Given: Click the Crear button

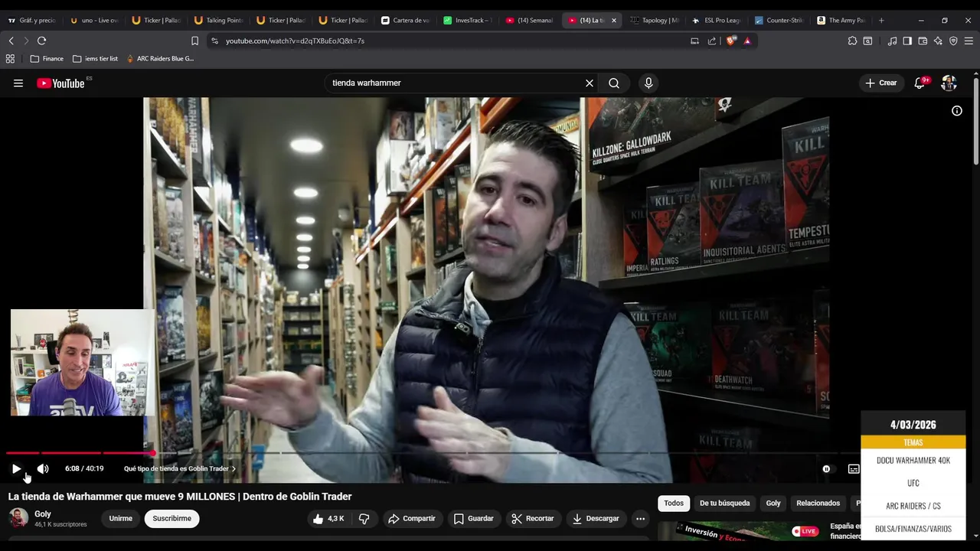Looking at the screenshot, I should (880, 83).
